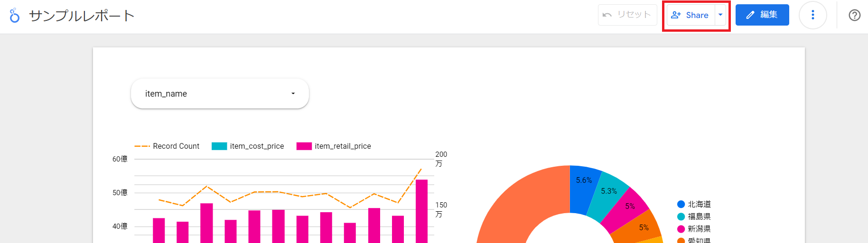The height and width of the screenshot is (243, 868).
Task: Click the add-person Share icon
Action: point(676,15)
